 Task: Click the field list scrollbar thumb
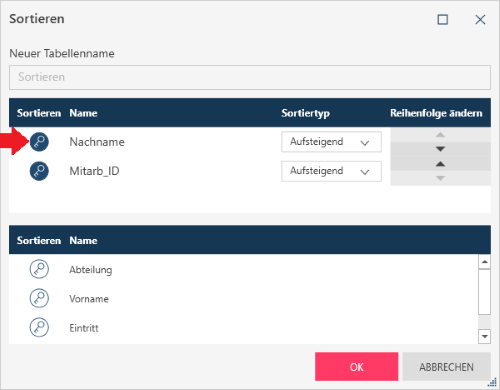pos(484,292)
